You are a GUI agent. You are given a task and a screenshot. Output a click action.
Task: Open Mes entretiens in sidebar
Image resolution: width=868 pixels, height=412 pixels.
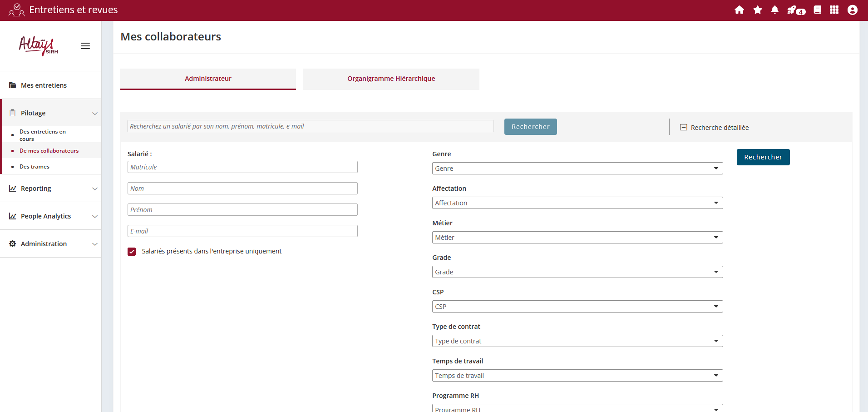click(x=44, y=85)
